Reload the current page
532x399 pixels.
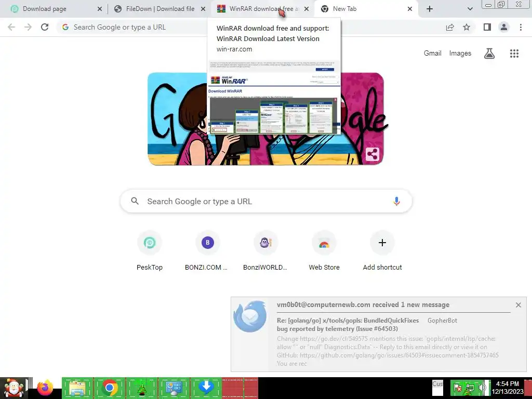tap(45, 27)
